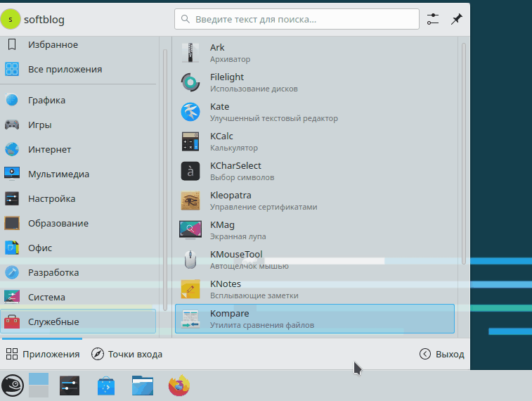Viewport: 532px width, 401px height.
Task: Select the Графика category
Action: point(78,100)
